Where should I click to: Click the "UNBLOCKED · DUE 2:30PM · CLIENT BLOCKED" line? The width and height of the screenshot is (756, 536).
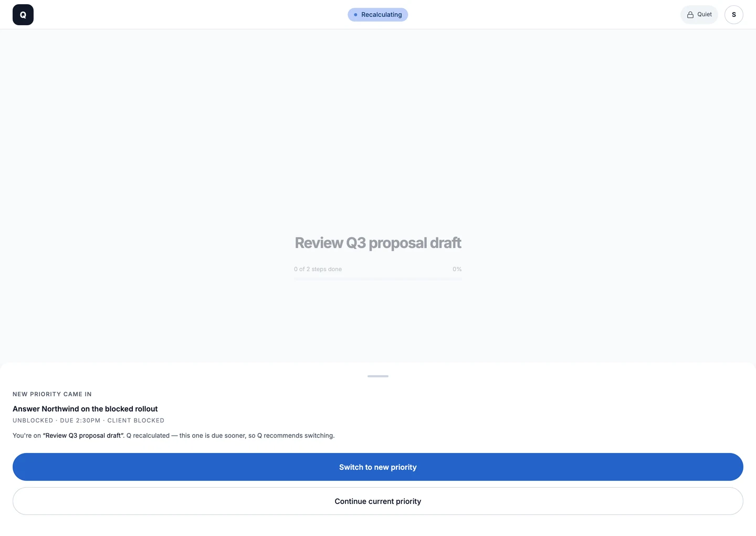(x=88, y=420)
